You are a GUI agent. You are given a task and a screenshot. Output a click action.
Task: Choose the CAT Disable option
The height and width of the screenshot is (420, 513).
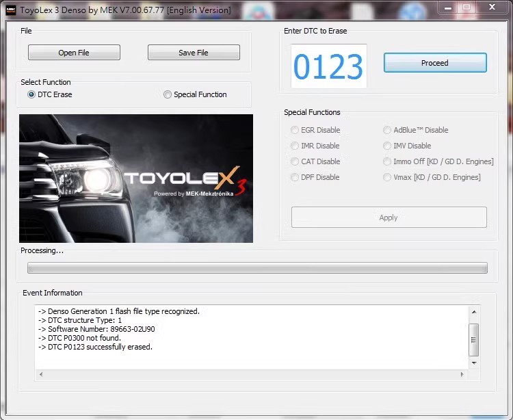click(x=315, y=161)
